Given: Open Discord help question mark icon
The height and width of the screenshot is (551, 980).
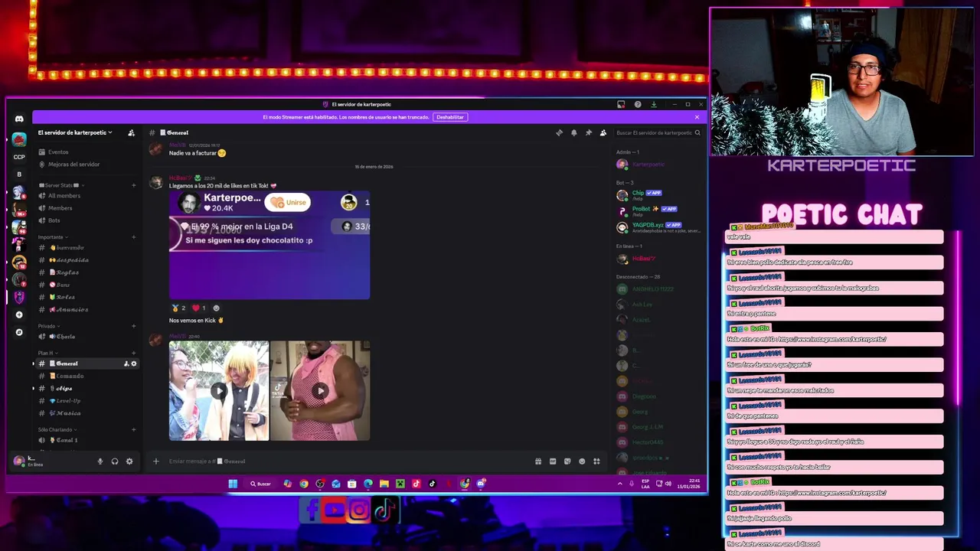Looking at the screenshot, I should pos(638,104).
